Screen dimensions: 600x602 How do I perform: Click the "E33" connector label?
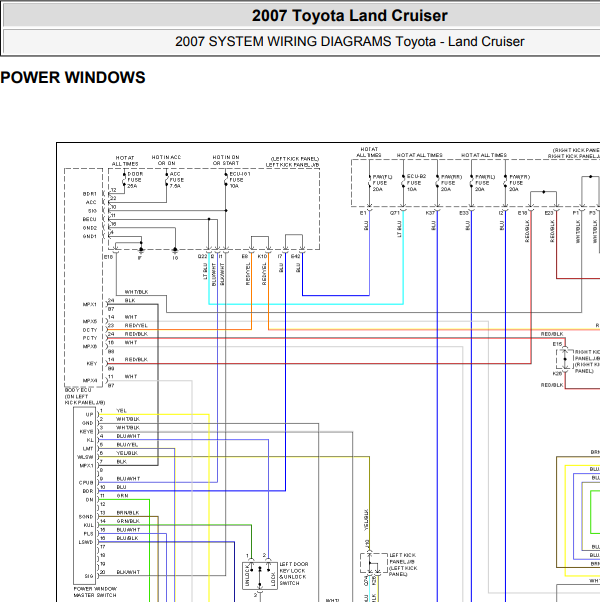[x=464, y=213]
